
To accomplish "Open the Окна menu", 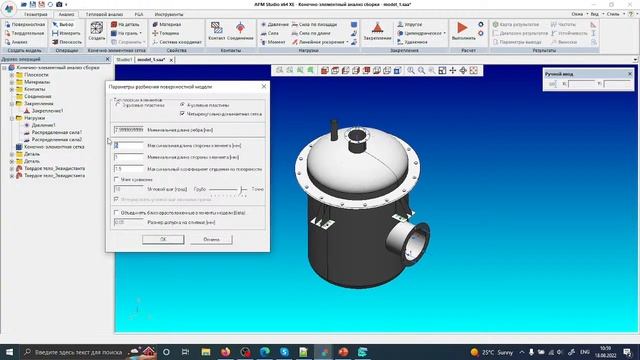I will tap(577, 14).
